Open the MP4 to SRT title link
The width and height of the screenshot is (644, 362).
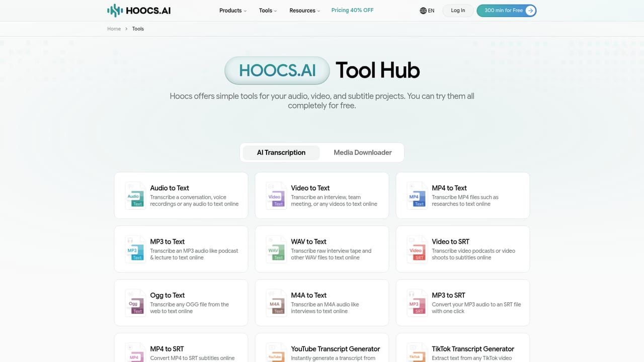point(167,349)
